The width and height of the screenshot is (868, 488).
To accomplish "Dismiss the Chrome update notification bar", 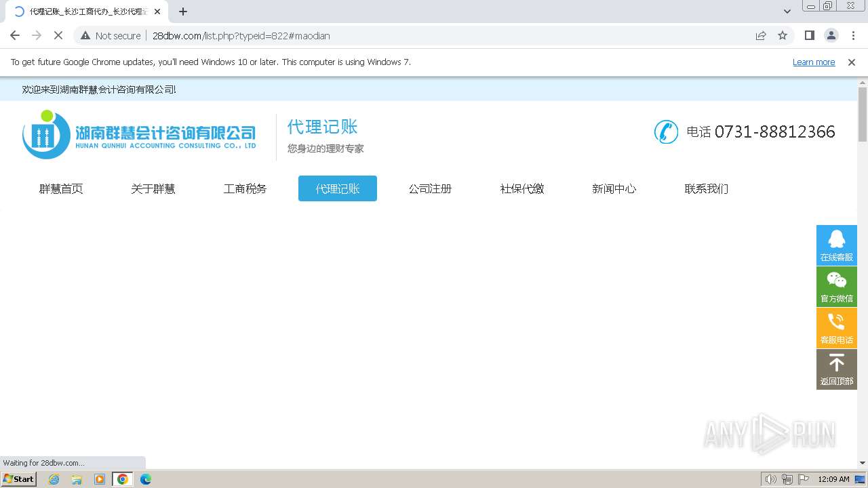I will pyautogui.click(x=852, y=62).
